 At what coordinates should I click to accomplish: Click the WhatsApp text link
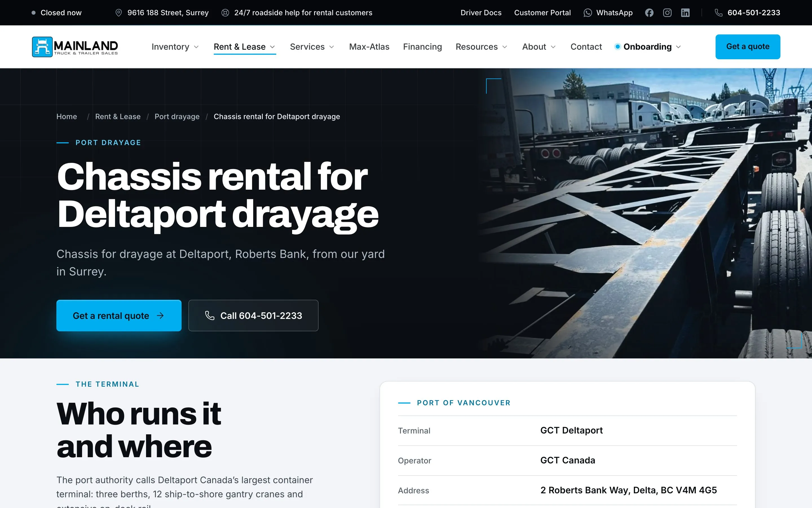click(x=614, y=13)
